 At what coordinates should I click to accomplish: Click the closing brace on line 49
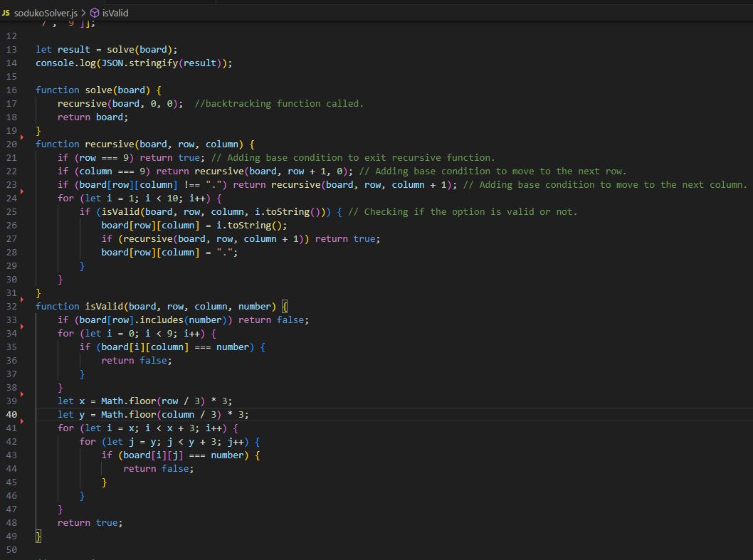[38, 536]
